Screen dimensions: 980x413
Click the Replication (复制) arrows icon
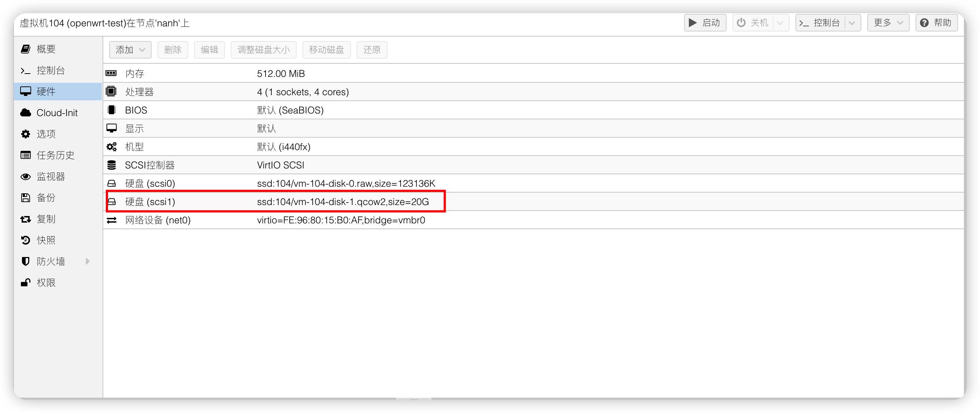pyautogui.click(x=26, y=219)
